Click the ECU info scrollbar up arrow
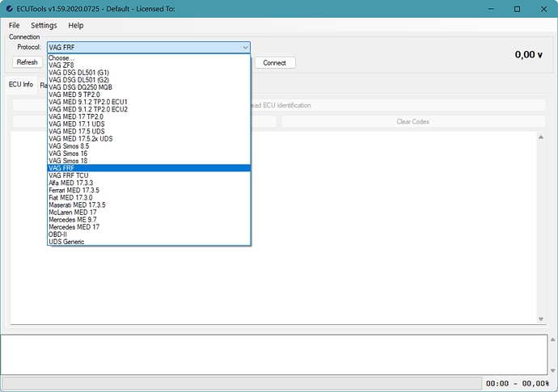Viewport: 558px width, 392px height. (541, 137)
